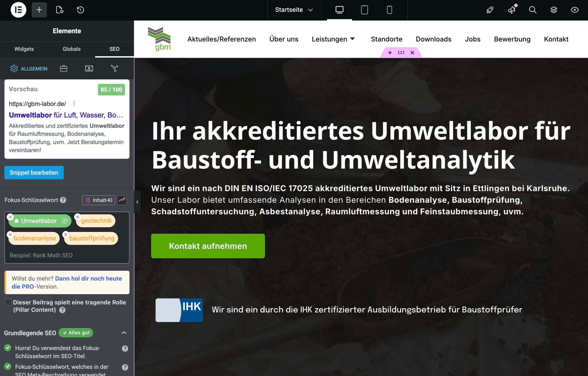The width and height of the screenshot is (588, 376).
Task: Remove the geotechnik focus keyword
Action: [x=78, y=217]
